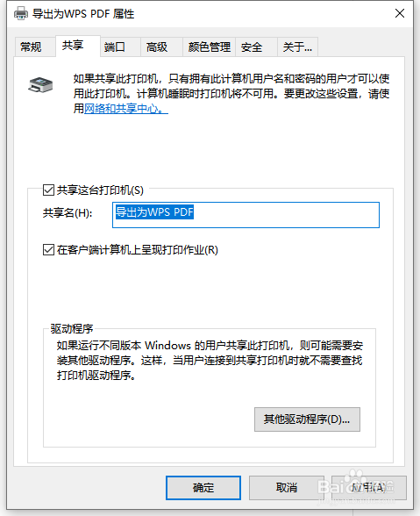Confirm with the 确定 button
Screen dimensions: 420x516
click(203, 488)
